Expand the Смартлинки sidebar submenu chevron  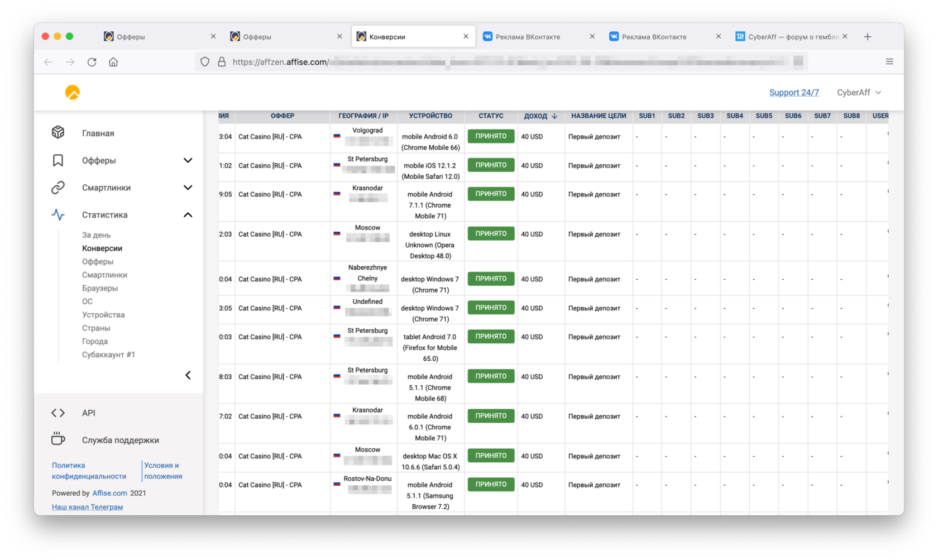point(188,188)
